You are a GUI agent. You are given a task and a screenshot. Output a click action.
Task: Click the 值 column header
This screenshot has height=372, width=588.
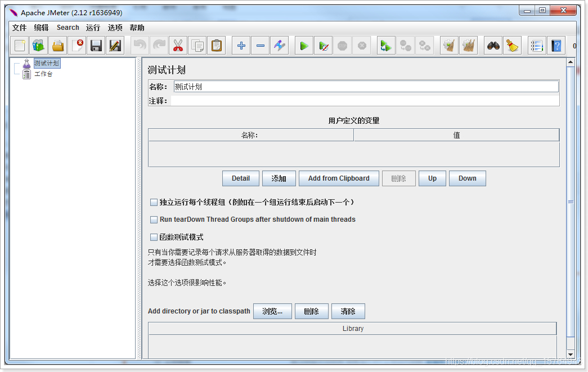click(x=456, y=135)
